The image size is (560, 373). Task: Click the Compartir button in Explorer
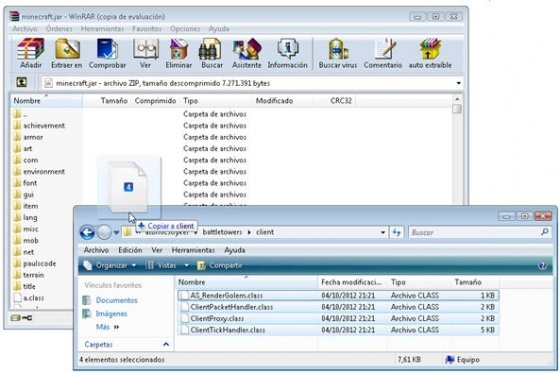220,265
